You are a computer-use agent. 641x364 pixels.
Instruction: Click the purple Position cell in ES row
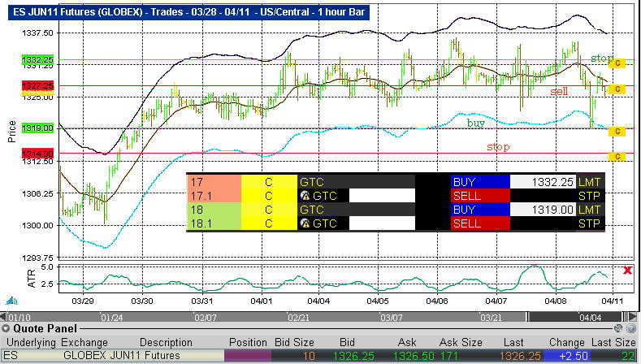pyautogui.click(x=248, y=355)
